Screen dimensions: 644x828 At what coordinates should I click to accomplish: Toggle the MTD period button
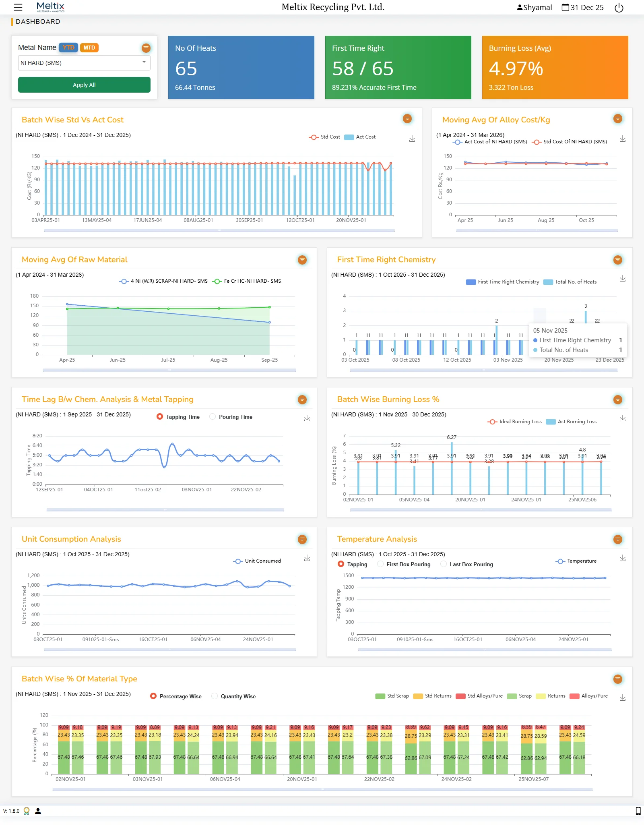pyautogui.click(x=89, y=48)
